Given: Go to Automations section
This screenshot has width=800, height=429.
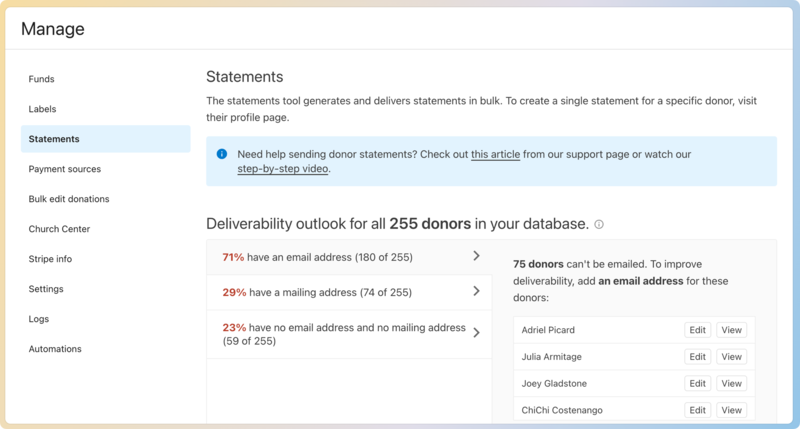Looking at the screenshot, I should click(56, 349).
